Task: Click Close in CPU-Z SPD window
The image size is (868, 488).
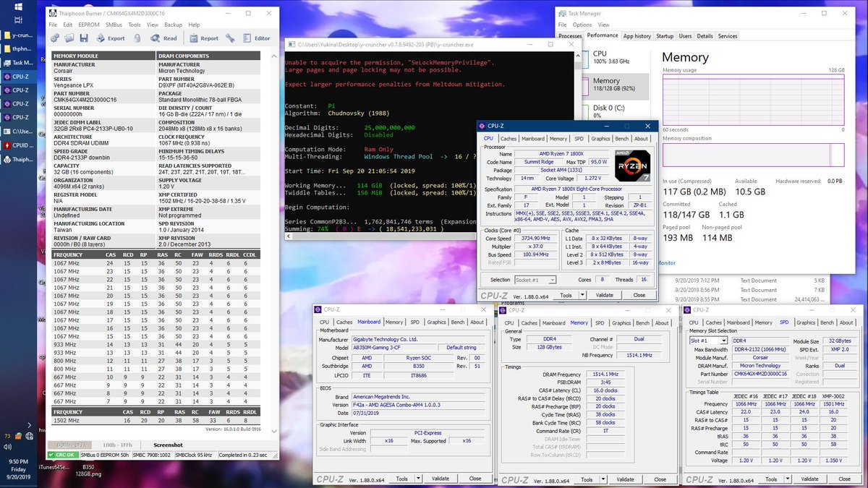Action: point(843,479)
